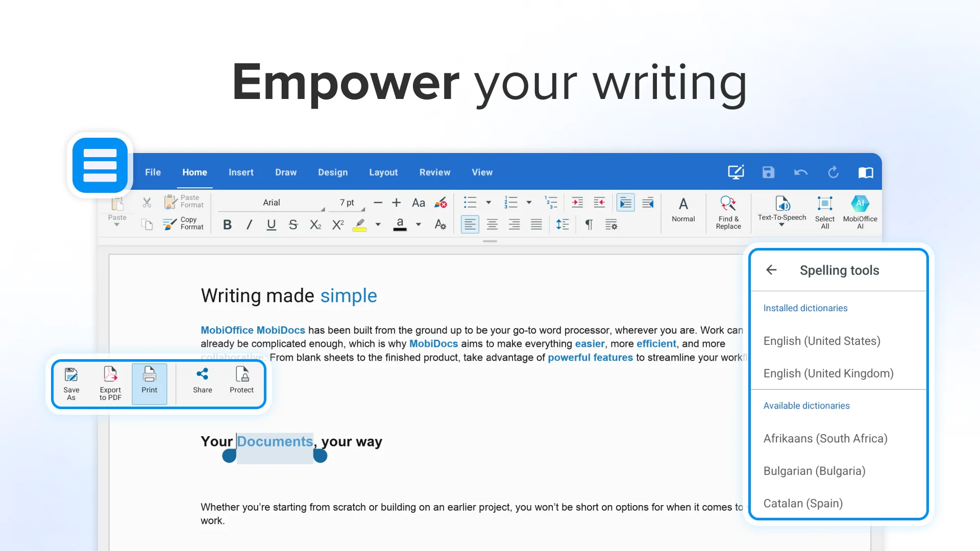980x551 pixels.
Task: Choose Catalan (Spain) dictionary
Action: (x=838, y=504)
